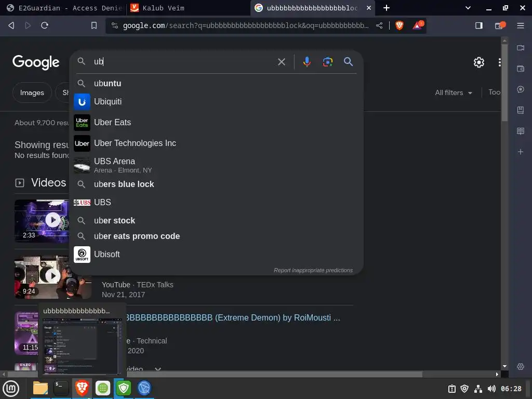The height and width of the screenshot is (399, 532).
Task: Open green shield app in taskbar
Action: (x=124, y=389)
